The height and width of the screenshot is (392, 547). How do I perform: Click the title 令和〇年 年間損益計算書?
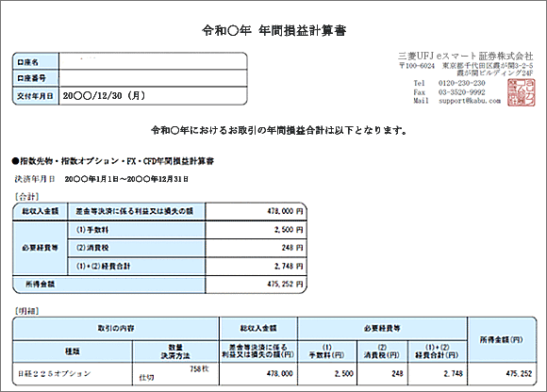tap(273, 31)
